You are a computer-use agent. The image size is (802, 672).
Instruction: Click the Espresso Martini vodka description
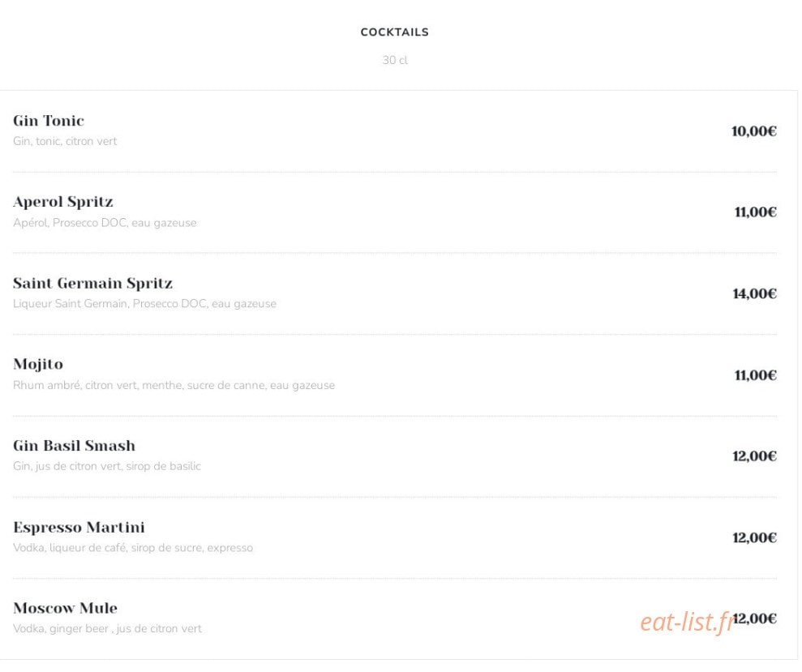coord(133,548)
